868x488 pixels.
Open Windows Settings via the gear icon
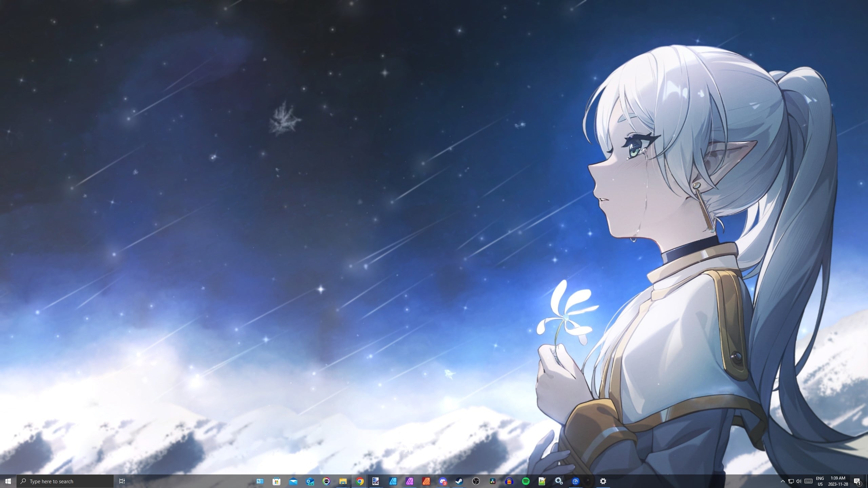[x=603, y=481]
